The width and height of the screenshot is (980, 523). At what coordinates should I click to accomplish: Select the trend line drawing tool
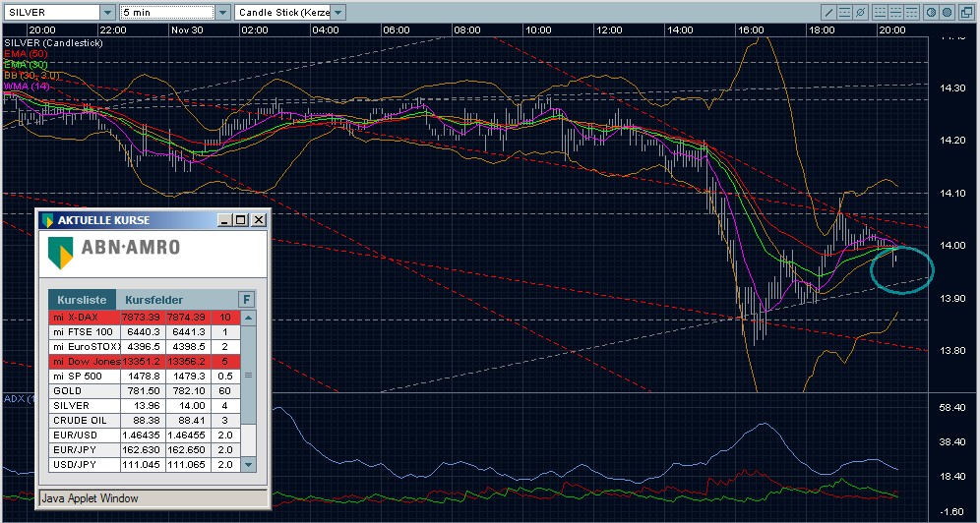(829, 13)
